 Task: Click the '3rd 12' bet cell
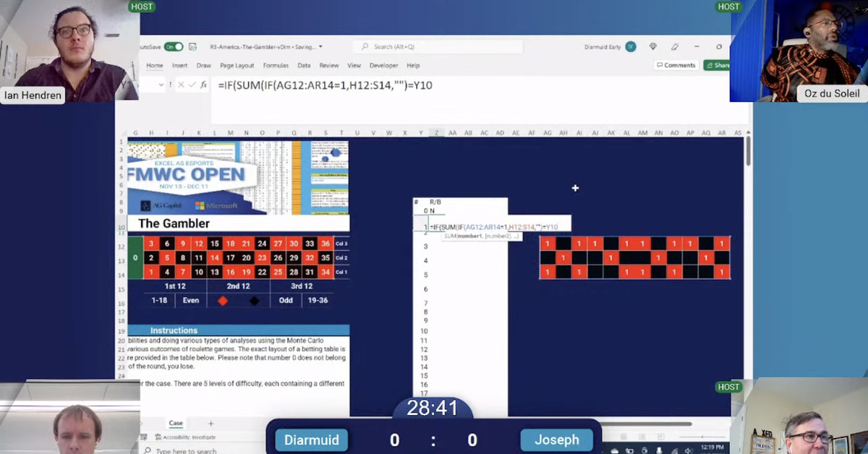[x=302, y=286]
